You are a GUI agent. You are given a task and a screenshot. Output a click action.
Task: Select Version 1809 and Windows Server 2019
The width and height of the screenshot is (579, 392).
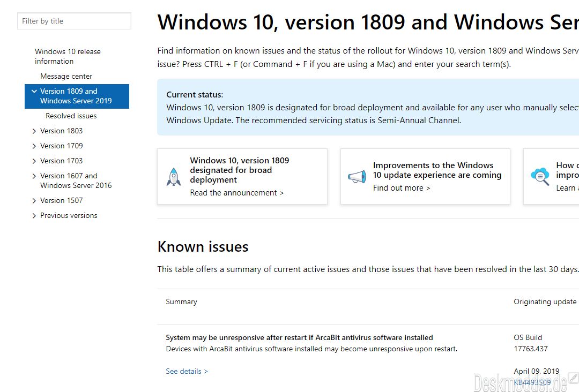click(76, 96)
